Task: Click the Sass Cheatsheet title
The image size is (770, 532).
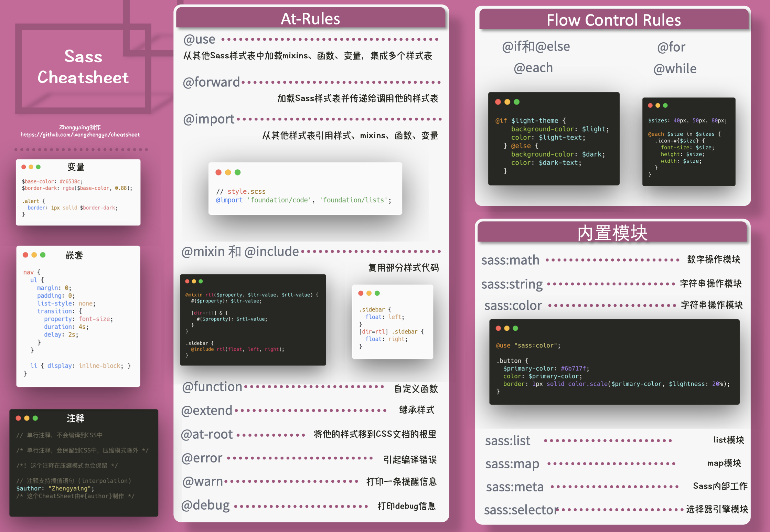Action: point(83,67)
